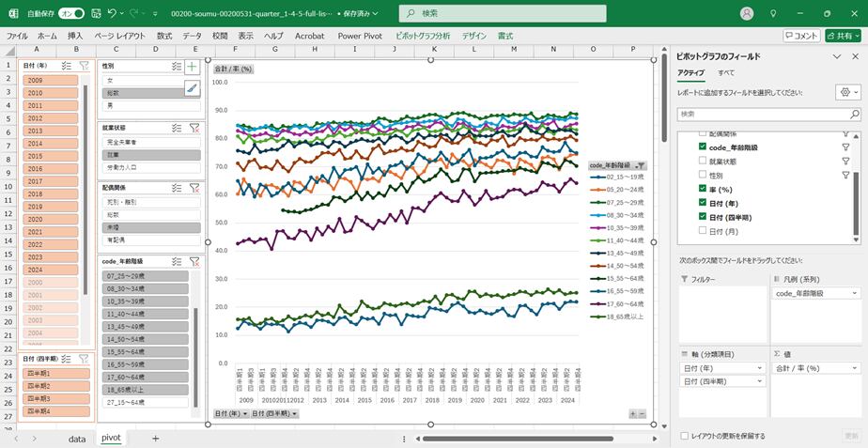Open the デザイン ribbon tab
This screenshot has height=448, width=868.
(x=474, y=36)
